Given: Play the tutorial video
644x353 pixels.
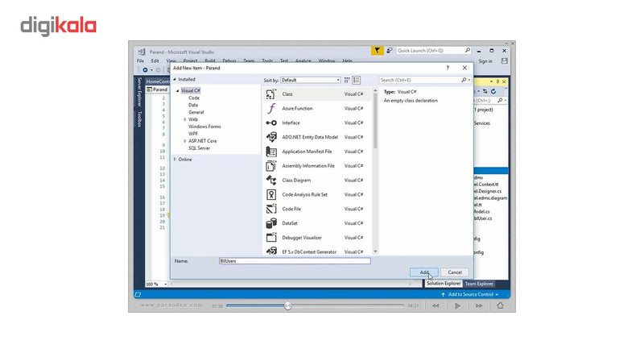Looking at the screenshot, I should click(x=457, y=305).
